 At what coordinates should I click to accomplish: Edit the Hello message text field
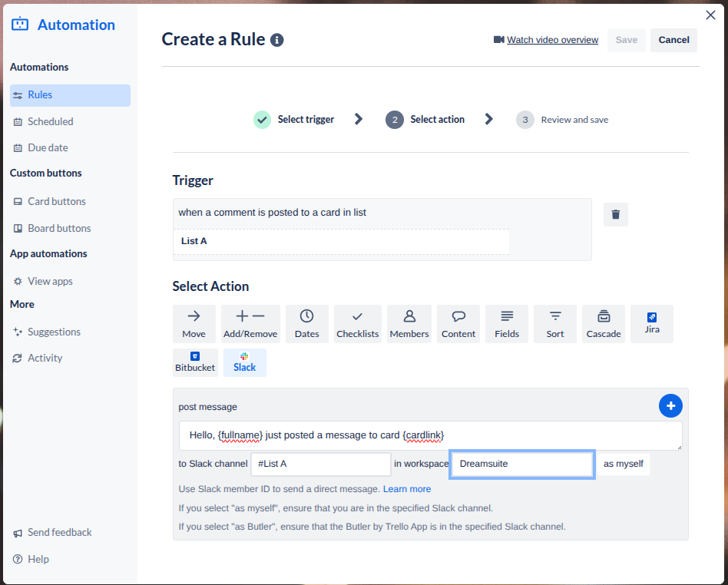tap(430, 435)
